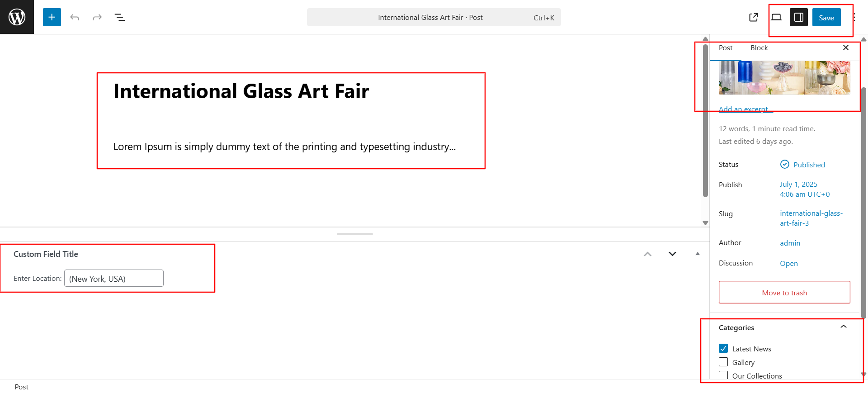
Task: Open the three-dot Options menu
Action: pyautogui.click(x=854, y=17)
